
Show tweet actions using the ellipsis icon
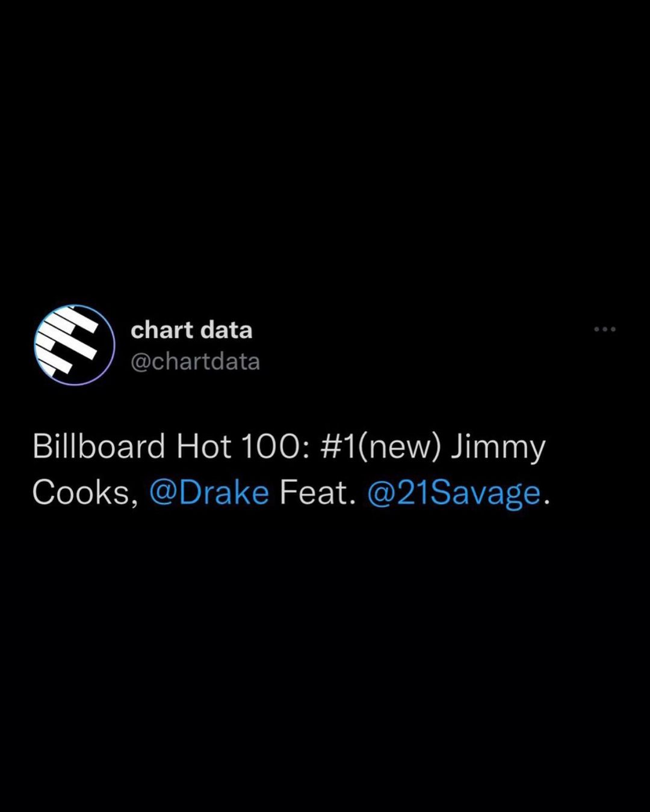(x=604, y=329)
